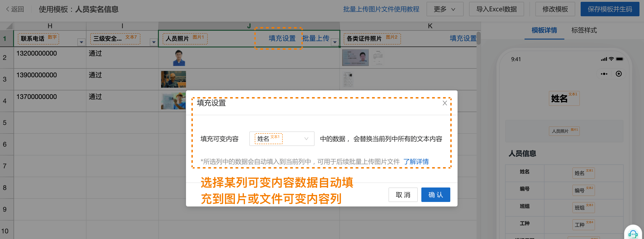The height and width of the screenshot is (239, 644).
Task: Confirm with the 确认 button
Action: coord(436,194)
